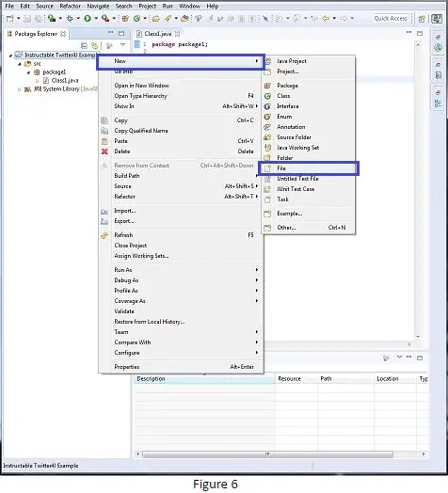Choose New in the context menu
The height and width of the screenshot is (493, 448).
pyautogui.click(x=181, y=61)
